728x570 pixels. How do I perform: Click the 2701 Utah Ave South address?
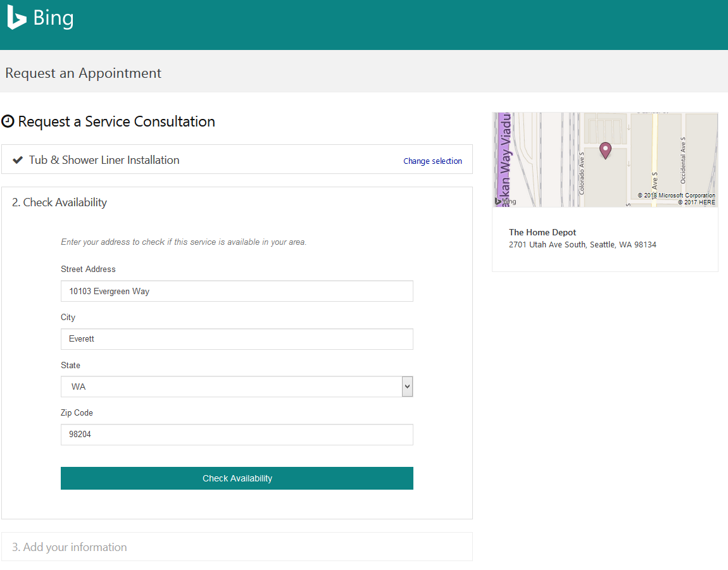582,245
